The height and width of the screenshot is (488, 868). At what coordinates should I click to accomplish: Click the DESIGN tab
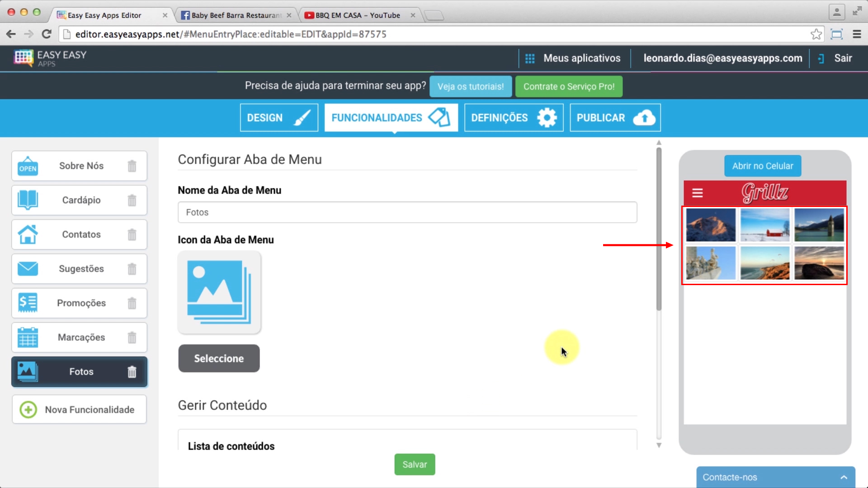click(x=279, y=117)
